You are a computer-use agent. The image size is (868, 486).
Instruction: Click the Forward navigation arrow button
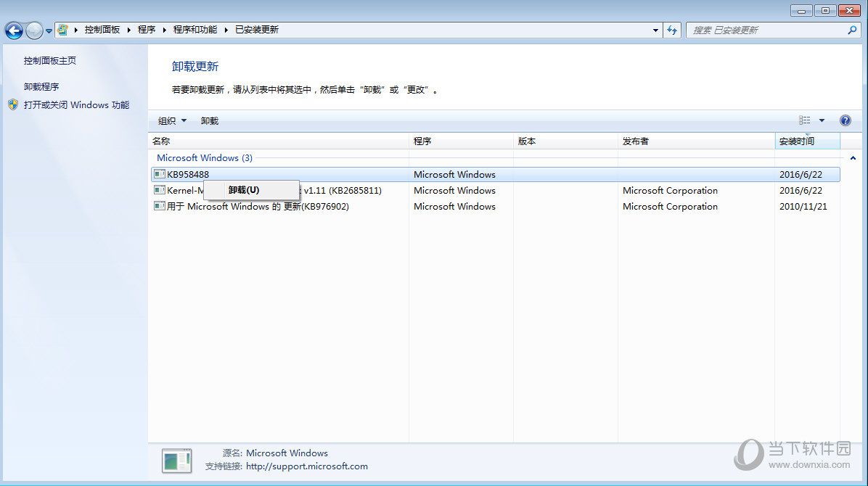[34, 30]
